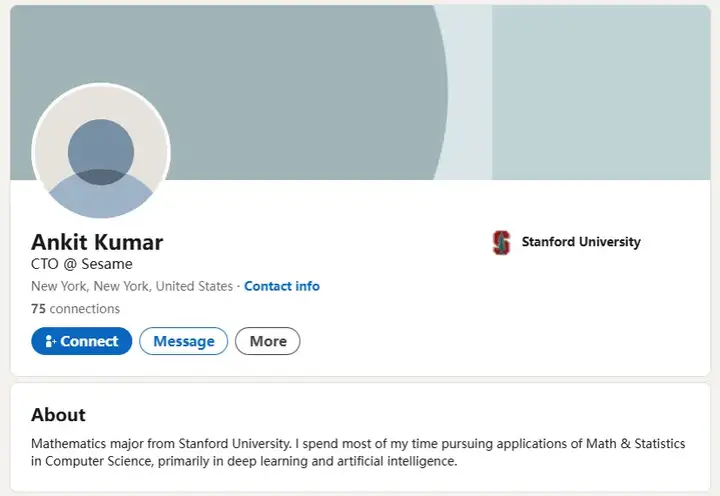This screenshot has height=496, width=720.
Task: Click the New York location text
Action: (132, 286)
